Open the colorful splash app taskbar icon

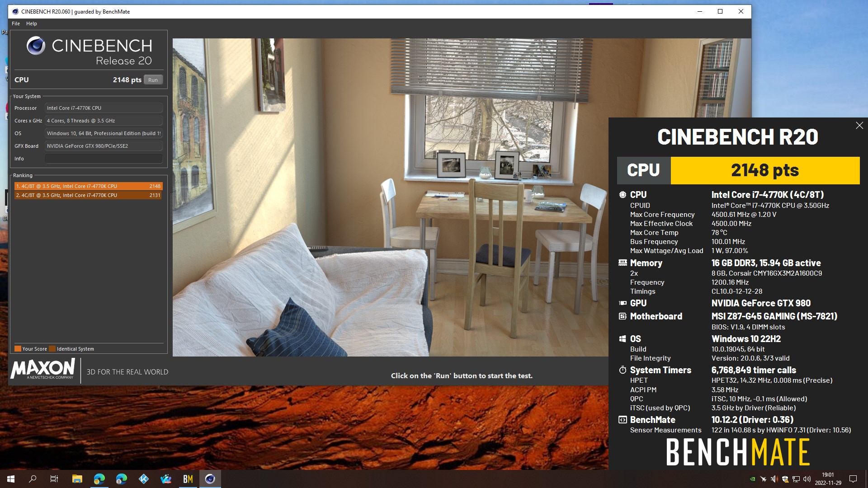click(166, 479)
